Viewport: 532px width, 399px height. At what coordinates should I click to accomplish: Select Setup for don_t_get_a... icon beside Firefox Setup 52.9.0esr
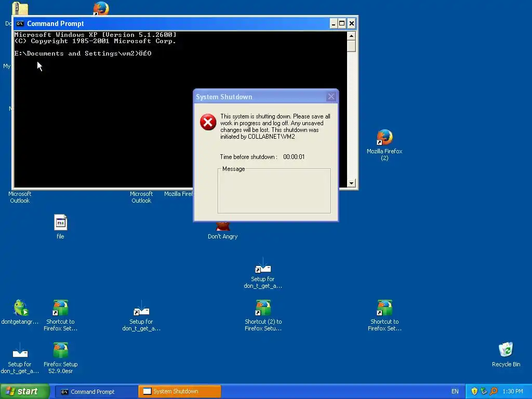tap(20, 351)
